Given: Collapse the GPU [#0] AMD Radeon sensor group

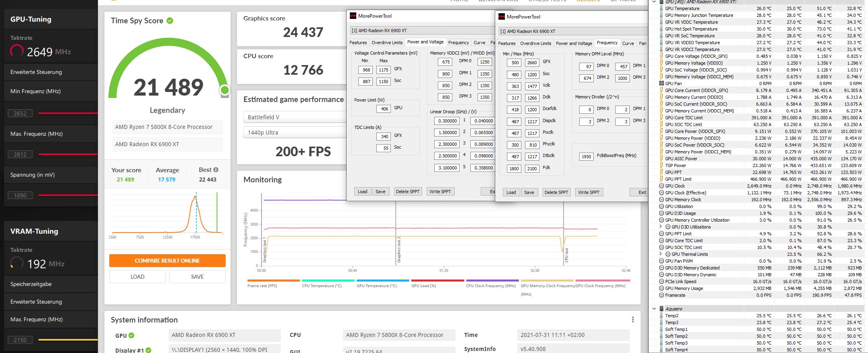Looking at the screenshot, I should point(654,2).
